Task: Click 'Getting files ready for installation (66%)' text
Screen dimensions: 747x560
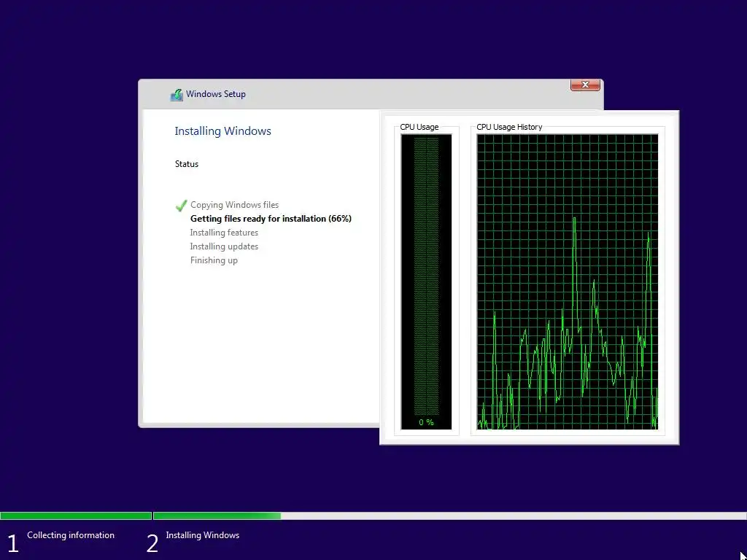Action: click(271, 219)
